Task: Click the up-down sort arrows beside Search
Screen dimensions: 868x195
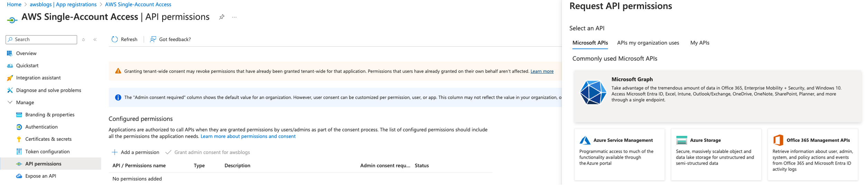Action: tap(83, 40)
